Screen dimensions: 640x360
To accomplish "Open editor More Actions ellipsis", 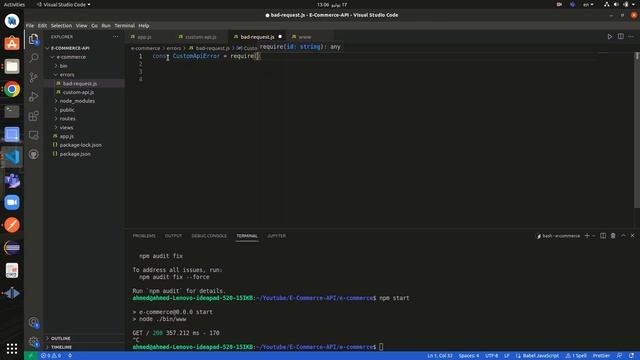I will click(x=631, y=37).
